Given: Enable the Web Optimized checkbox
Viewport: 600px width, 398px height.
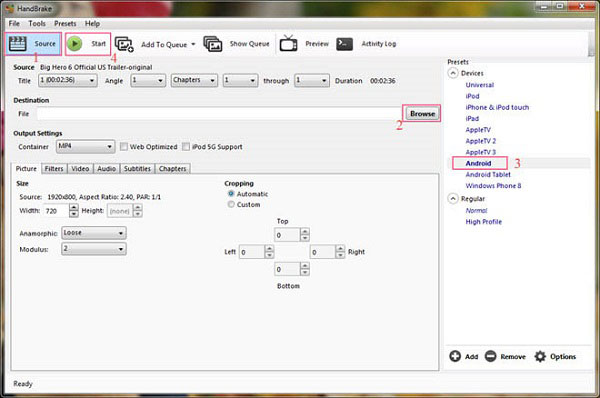Looking at the screenshot, I should click(124, 147).
